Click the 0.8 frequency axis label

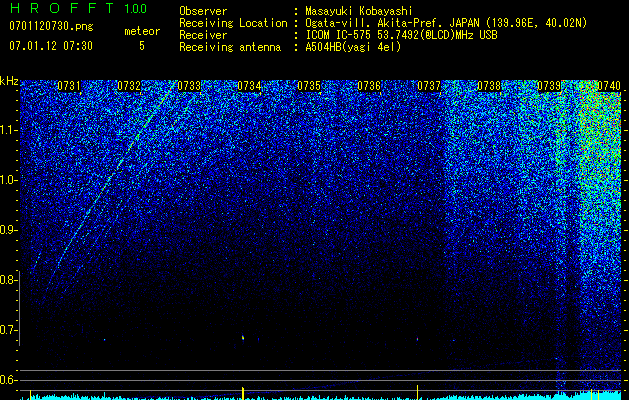[8, 280]
